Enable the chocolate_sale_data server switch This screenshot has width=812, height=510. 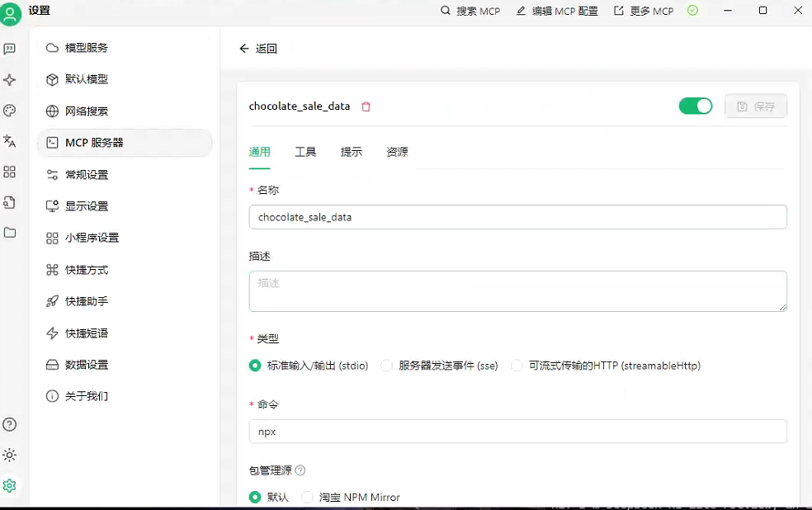[x=695, y=106]
